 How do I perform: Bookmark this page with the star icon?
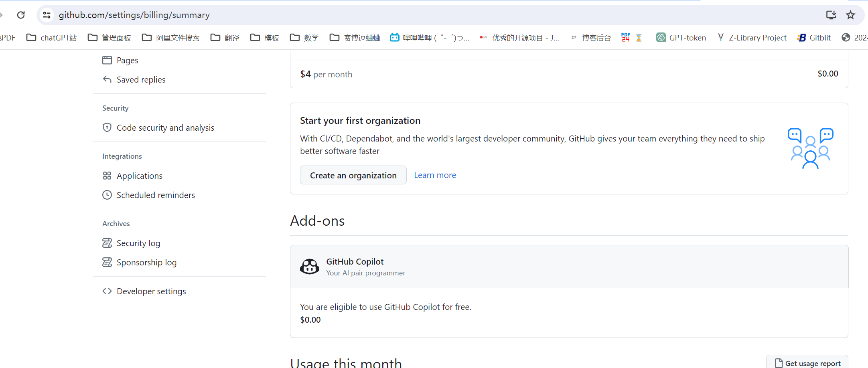coord(850,15)
